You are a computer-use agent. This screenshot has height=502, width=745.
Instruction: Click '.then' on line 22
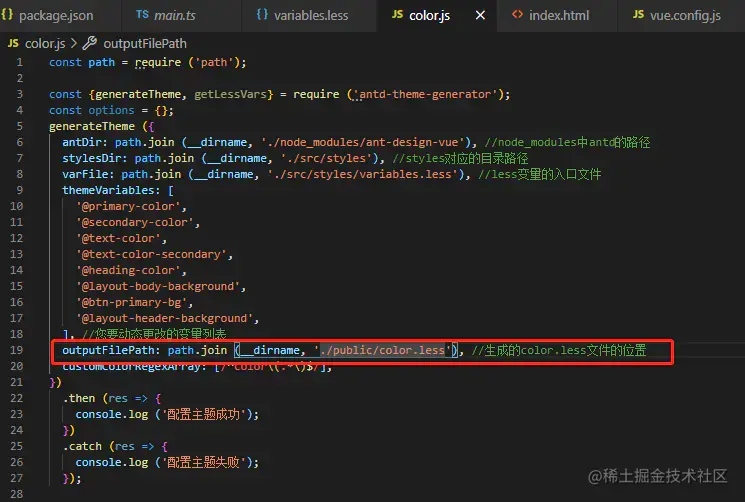(79, 398)
